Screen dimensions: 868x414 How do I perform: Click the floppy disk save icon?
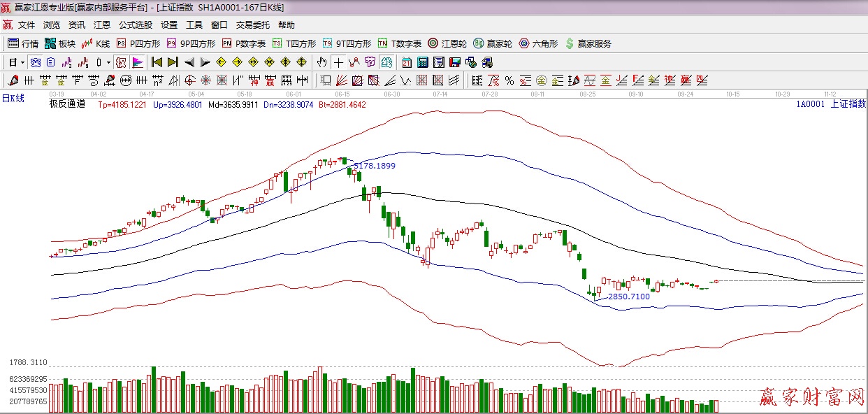pos(455,62)
